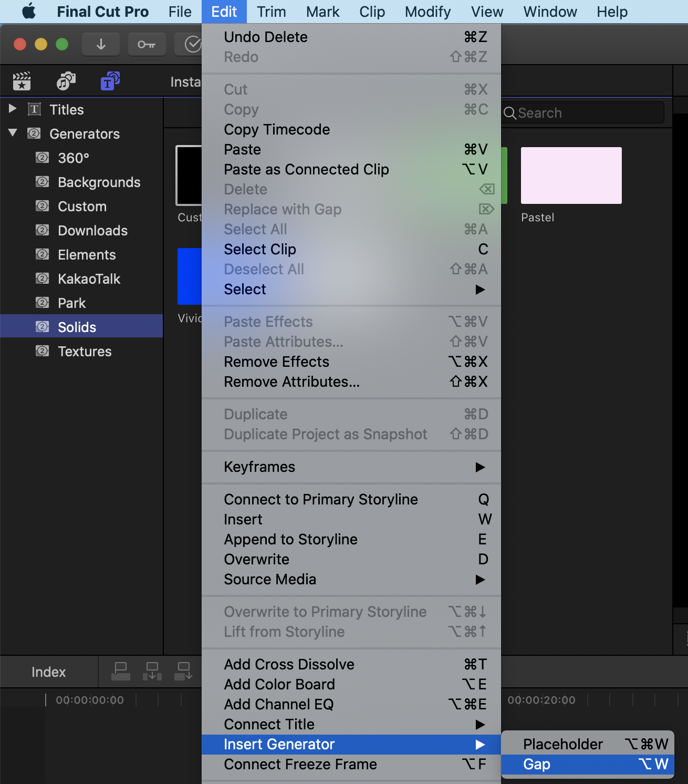
Task: Open the Modify menu
Action: 428,12
